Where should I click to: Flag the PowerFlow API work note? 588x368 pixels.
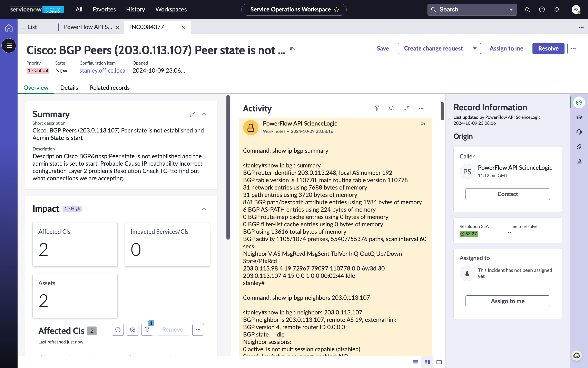point(423,124)
